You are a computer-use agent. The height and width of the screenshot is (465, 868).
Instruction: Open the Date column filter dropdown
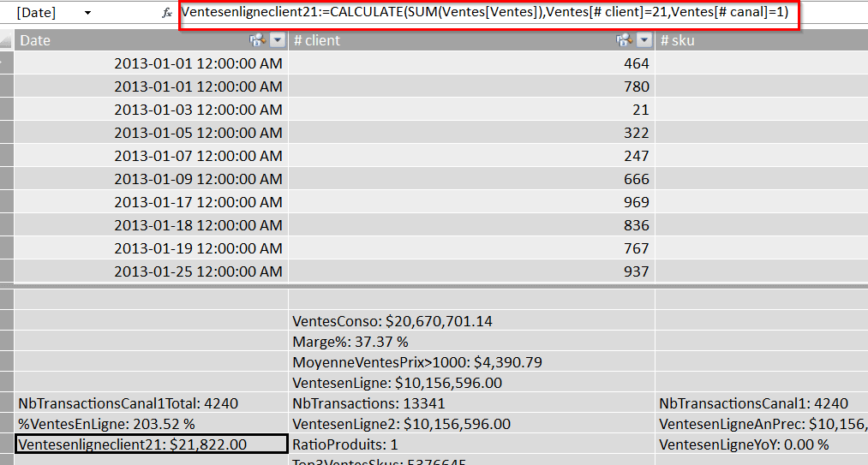click(277, 40)
